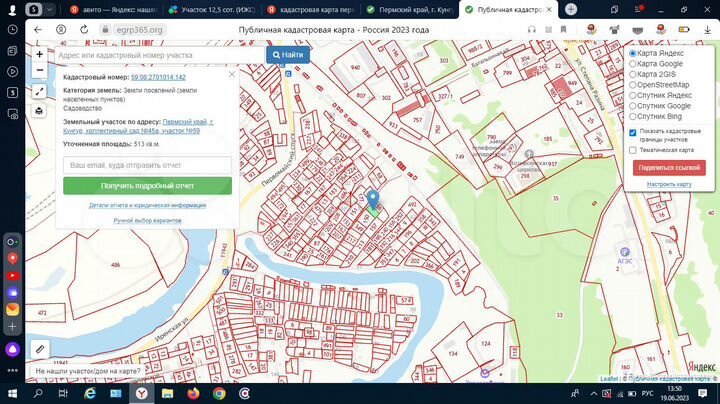Open Yandex Mail envelope in sidebar
The image size is (720, 404).
tap(13, 309)
